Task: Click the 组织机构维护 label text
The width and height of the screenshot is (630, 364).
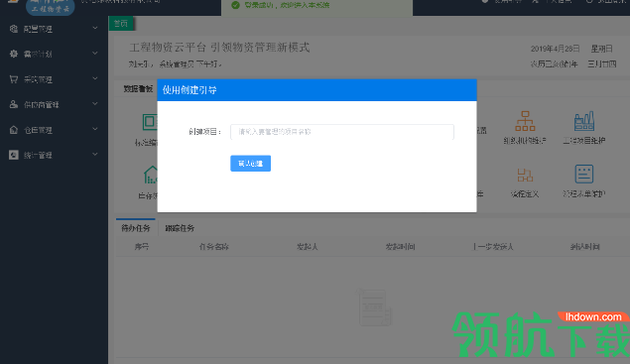Action: [525, 140]
